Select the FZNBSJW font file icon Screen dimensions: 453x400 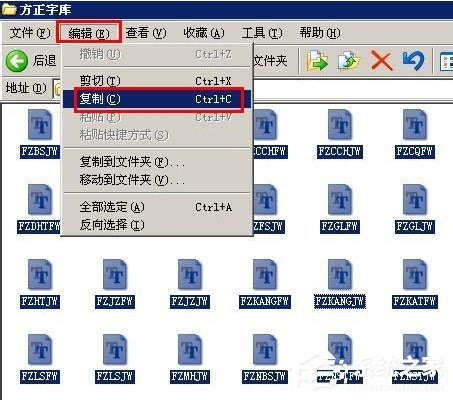[x=265, y=349]
